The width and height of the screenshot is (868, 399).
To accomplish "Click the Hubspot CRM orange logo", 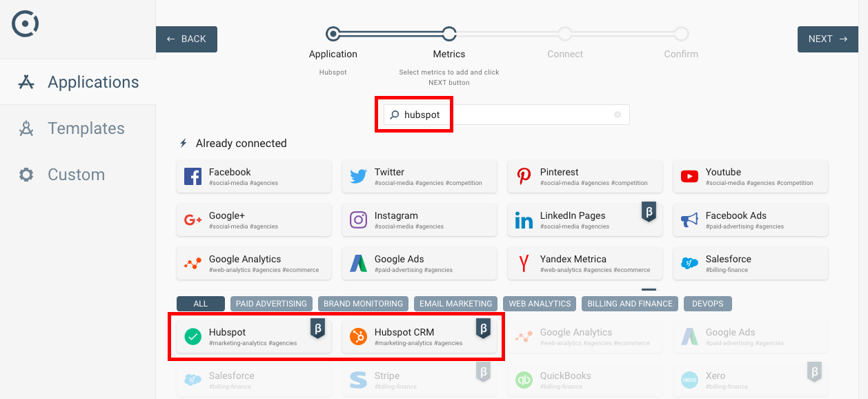I will pos(358,337).
